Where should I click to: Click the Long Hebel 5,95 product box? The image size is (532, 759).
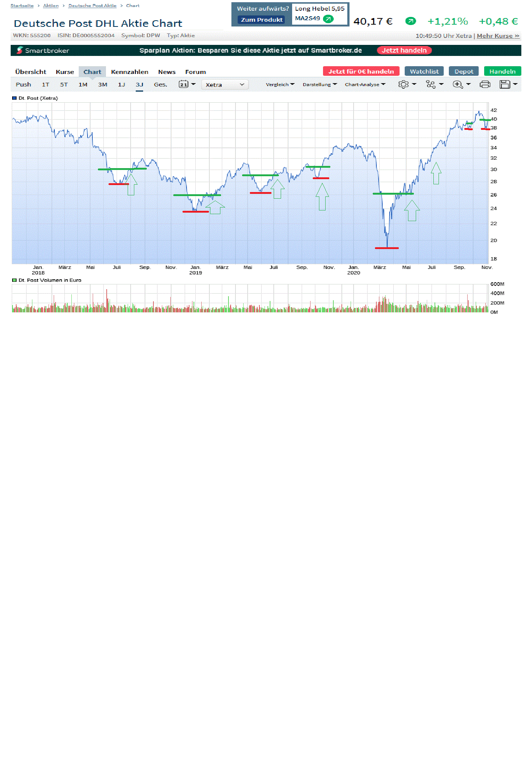(320, 14)
